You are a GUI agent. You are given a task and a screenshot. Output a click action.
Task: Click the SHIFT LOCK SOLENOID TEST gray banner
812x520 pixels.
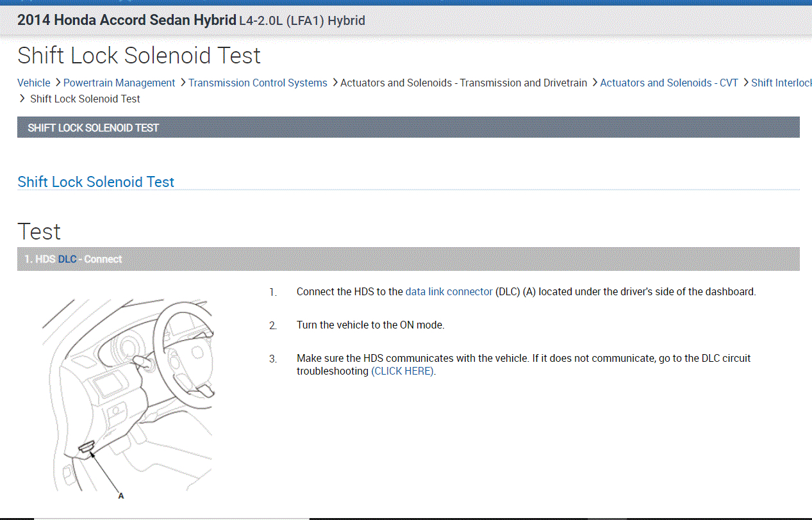pyautogui.click(x=408, y=127)
